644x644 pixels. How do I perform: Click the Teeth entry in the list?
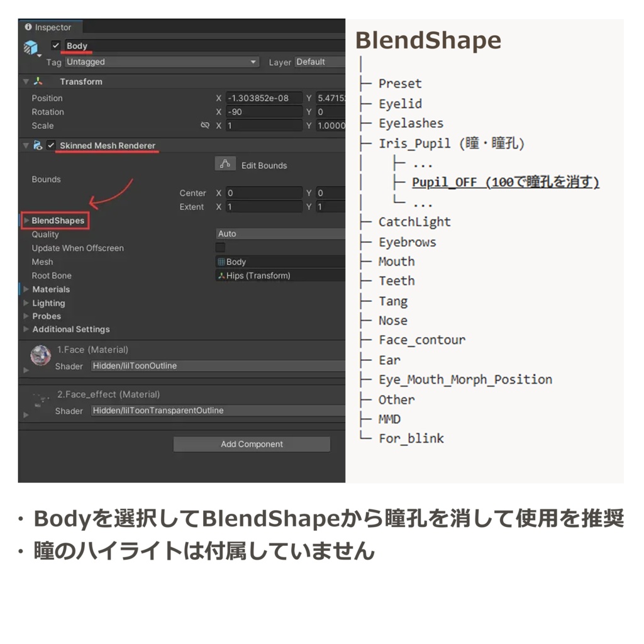(x=397, y=281)
